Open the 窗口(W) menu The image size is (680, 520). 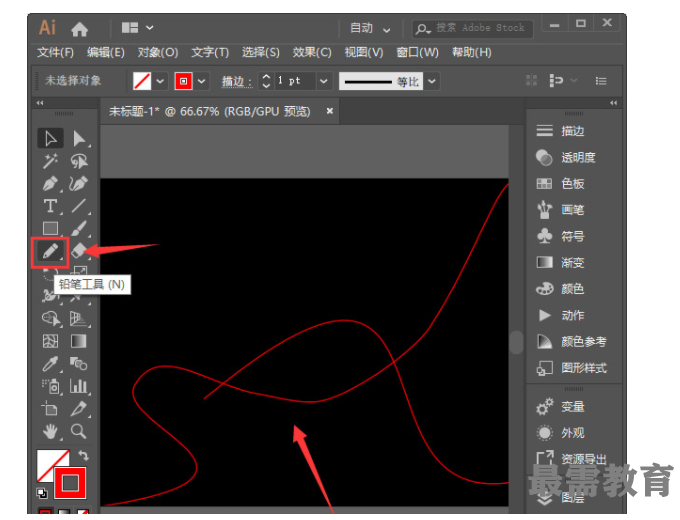[x=417, y=52]
